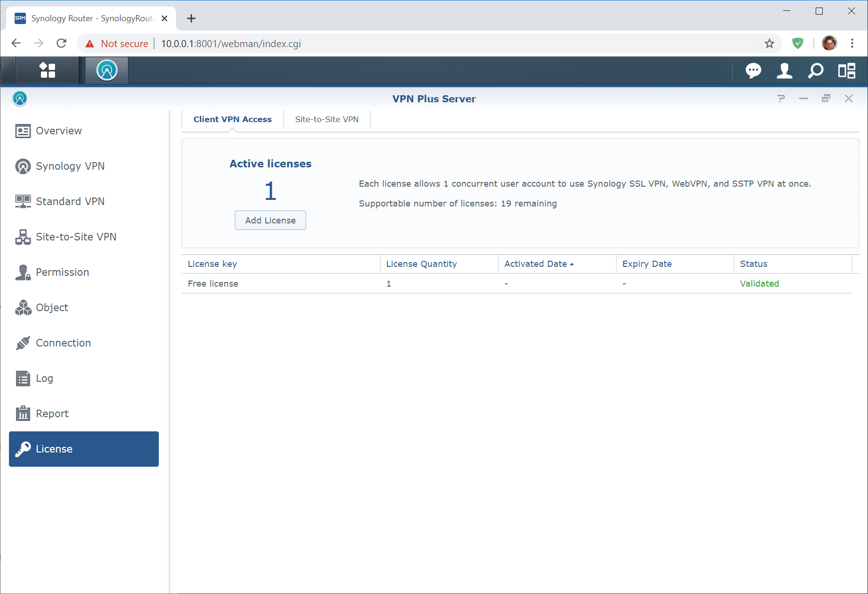
Task: Open the user account options icon
Action: [784, 71]
